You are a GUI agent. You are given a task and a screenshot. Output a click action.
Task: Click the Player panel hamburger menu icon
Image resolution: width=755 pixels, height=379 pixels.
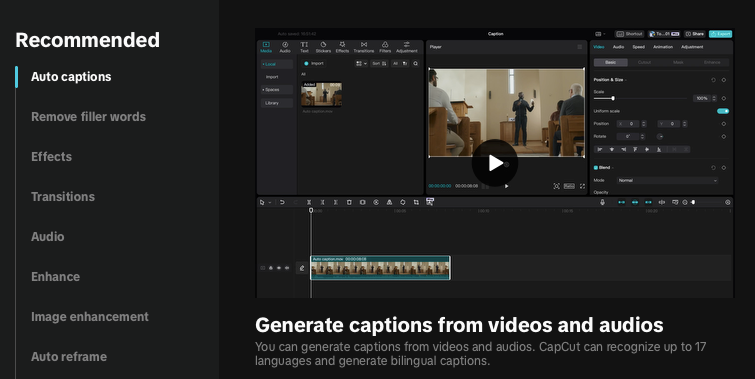[x=580, y=47]
